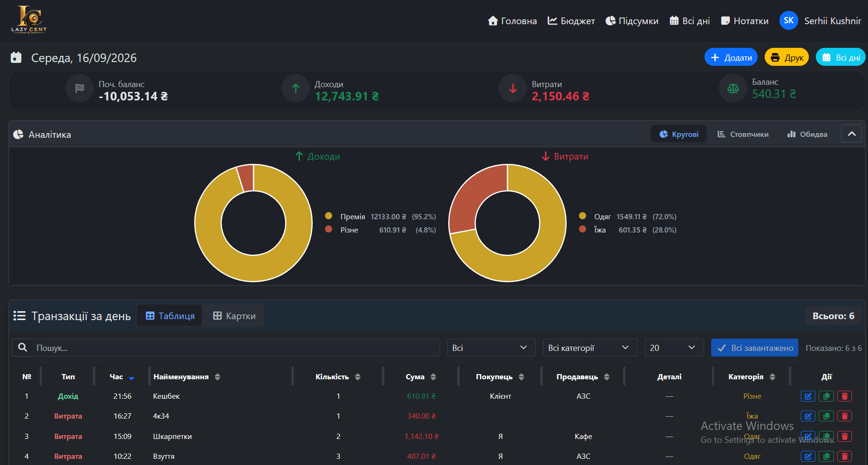Click the Премія legend color dot
868x465 pixels.
(x=328, y=216)
